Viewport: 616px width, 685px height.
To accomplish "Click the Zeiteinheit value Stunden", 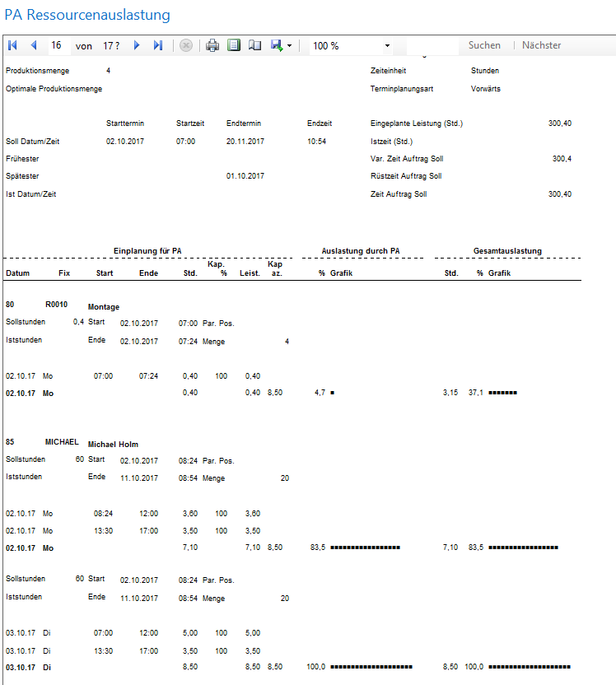I will coord(485,71).
